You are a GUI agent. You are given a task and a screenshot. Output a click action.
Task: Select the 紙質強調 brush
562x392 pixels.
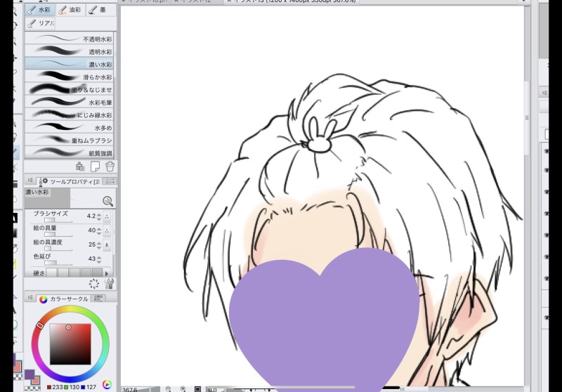[x=69, y=152]
